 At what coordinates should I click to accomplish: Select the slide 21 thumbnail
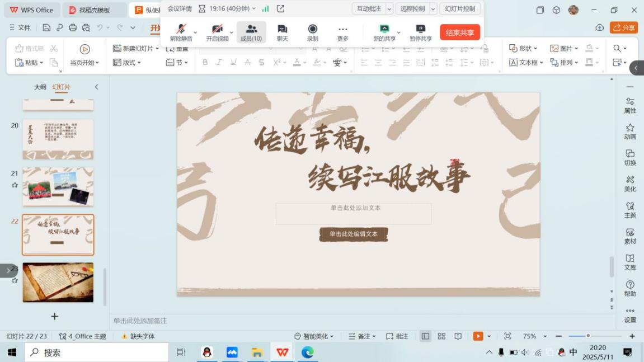pyautogui.click(x=58, y=187)
